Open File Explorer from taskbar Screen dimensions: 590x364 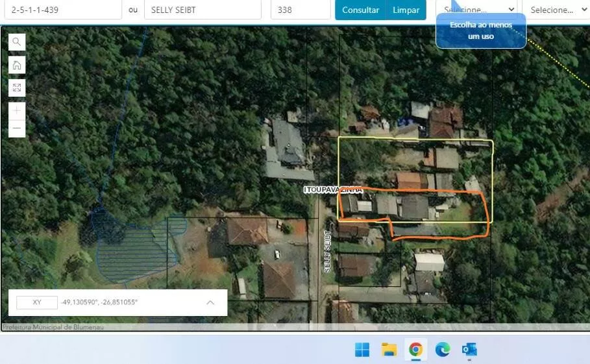[389, 349]
